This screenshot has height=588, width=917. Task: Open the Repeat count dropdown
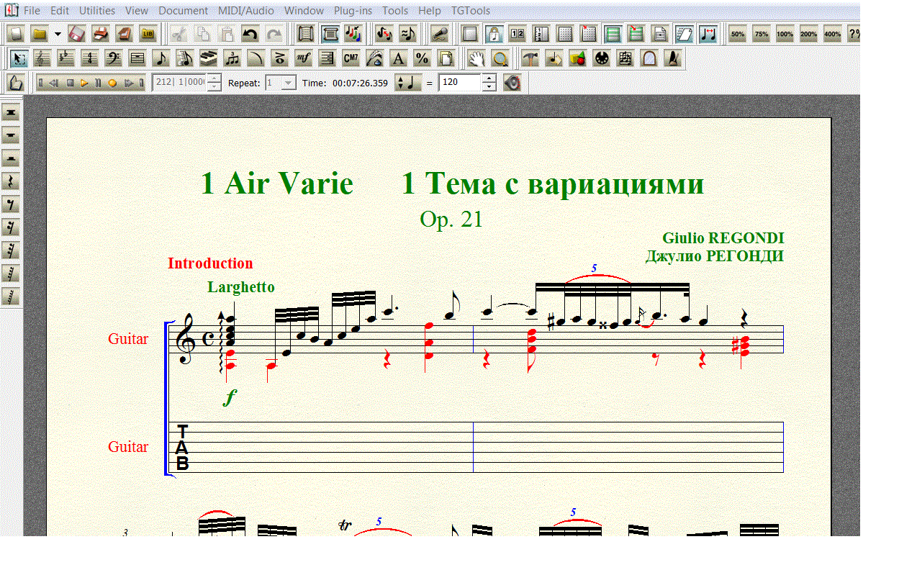[x=288, y=83]
